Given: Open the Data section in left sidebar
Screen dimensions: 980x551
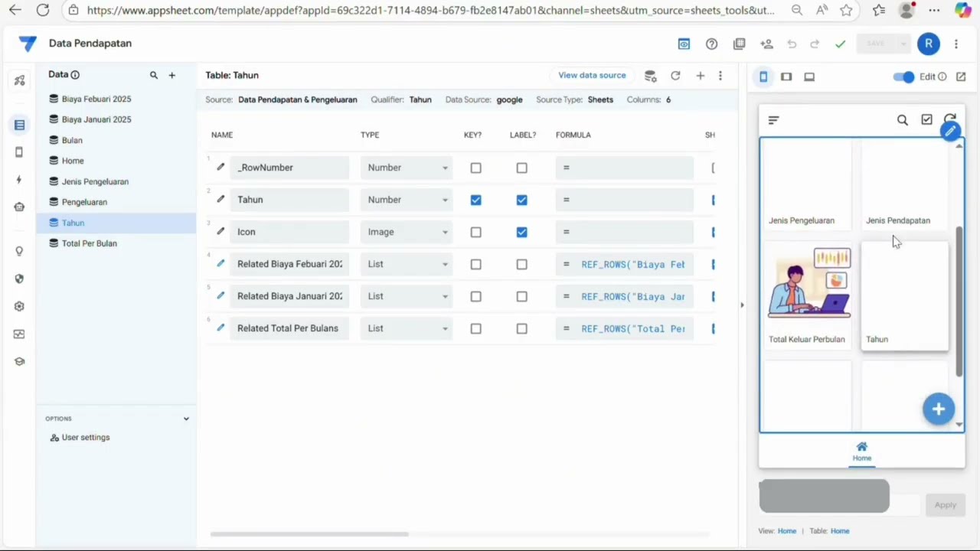Looking at the screenshot, I should pyautogui.click(x=19, y=125).
